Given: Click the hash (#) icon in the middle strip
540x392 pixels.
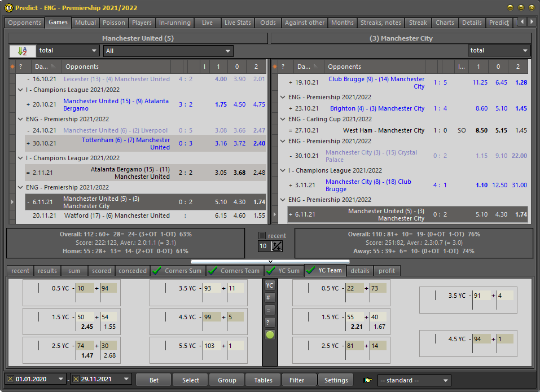Looking at the screenshot, I should [x=270, y=297].
